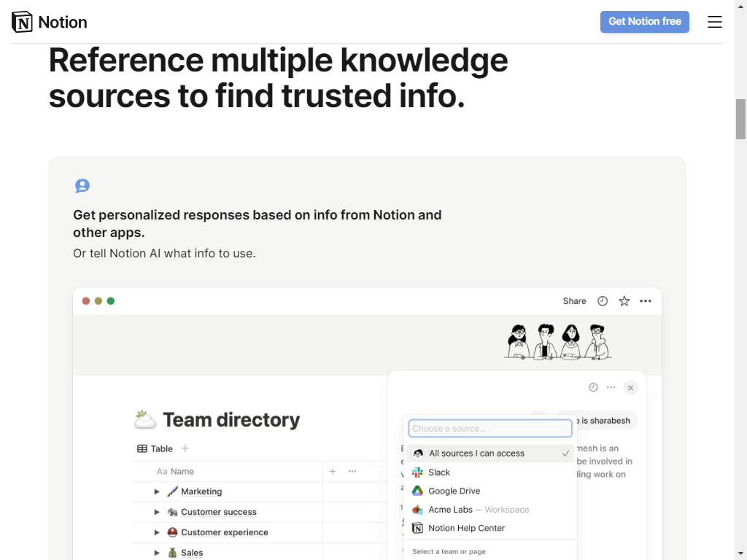Image resolution: width=747 pixels, height=560 pixels.
Task: Click the team illustration of four people
Action: (x=558, y=341)
